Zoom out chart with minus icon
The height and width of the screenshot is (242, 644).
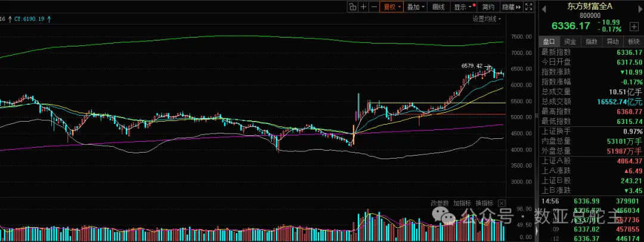click(374, 7)
